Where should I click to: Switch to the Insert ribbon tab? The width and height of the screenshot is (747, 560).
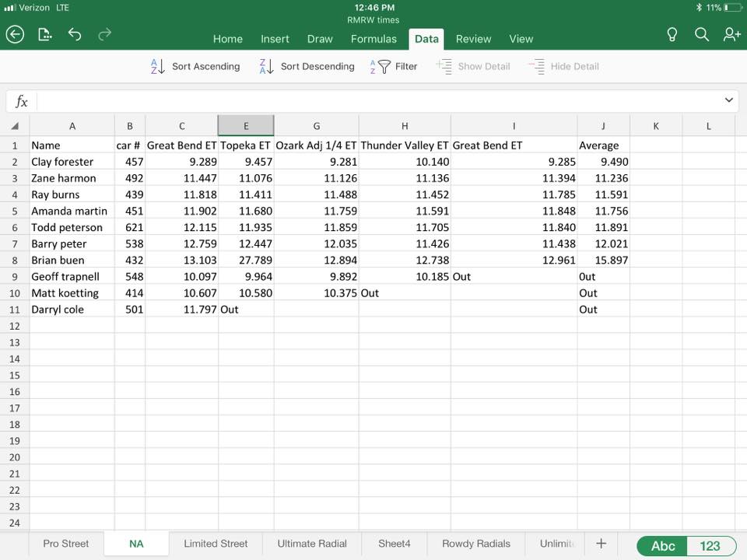click(x=275, y=39)
